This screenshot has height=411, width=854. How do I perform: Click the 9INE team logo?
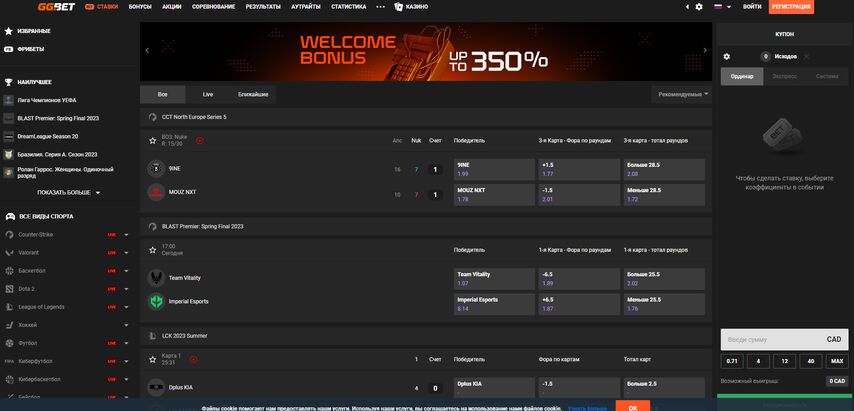tap(156, 169)
